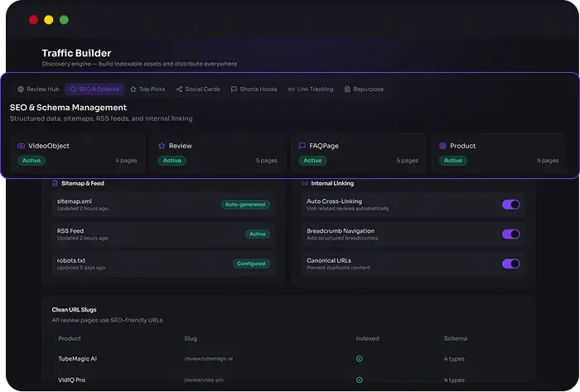Click the Product card title
The height and width of the screenshot is (392, 580).
point(462,146)
